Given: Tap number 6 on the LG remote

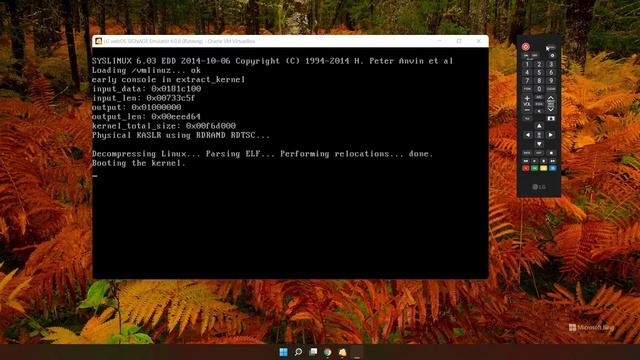Looking at the screenshot, I should pos(551,72).
